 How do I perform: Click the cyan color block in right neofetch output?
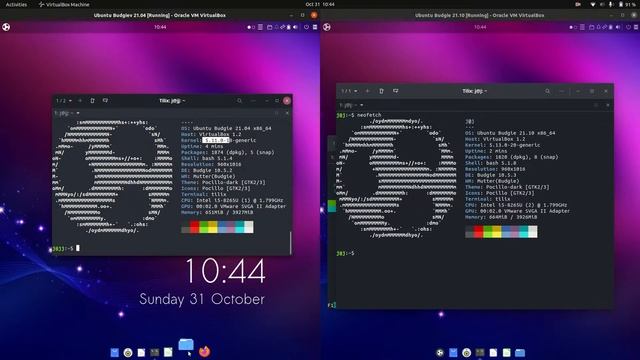(524, 232)
